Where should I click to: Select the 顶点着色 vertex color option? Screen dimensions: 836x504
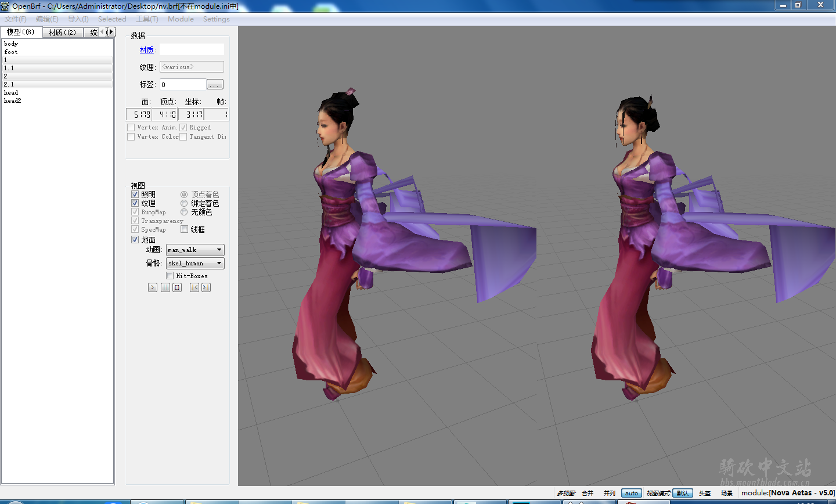pyautogui.click(x=184, y=195)
